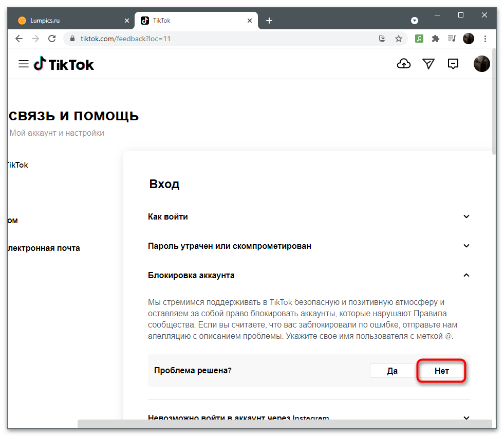Click the horizontal scrollbar at bottom
The width and height of the screenshot is (504, 436).
pos(284,424)
